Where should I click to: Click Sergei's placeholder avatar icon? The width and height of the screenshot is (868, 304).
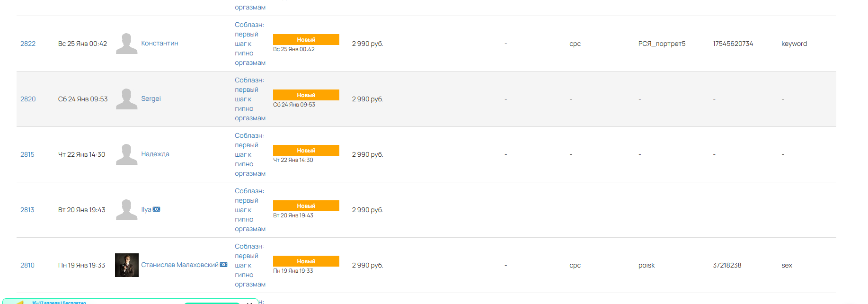pos(126,99)
